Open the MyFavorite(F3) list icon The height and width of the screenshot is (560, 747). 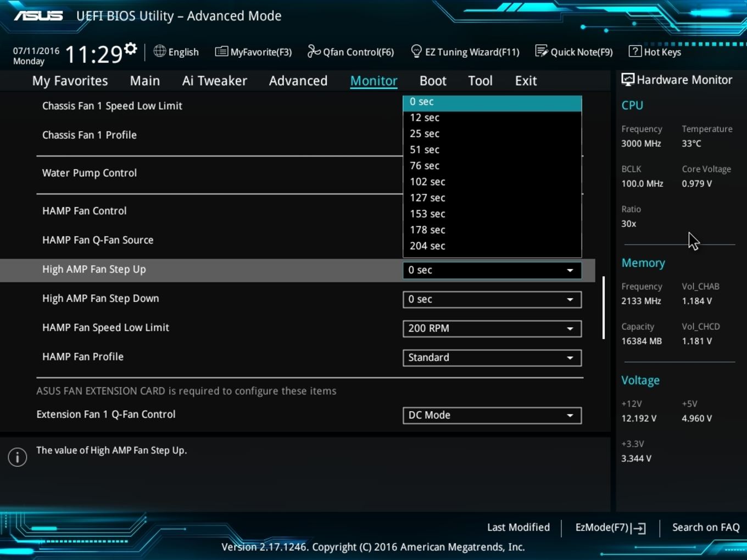[x=221, y=52]
